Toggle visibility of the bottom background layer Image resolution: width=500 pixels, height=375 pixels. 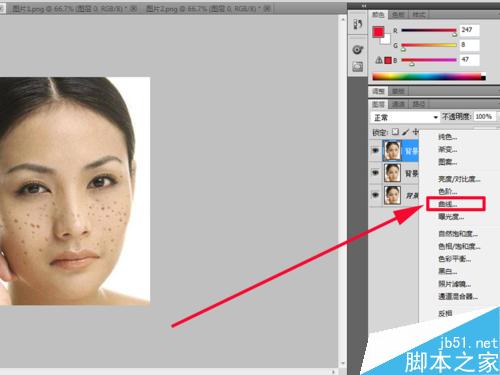(375, 195)
